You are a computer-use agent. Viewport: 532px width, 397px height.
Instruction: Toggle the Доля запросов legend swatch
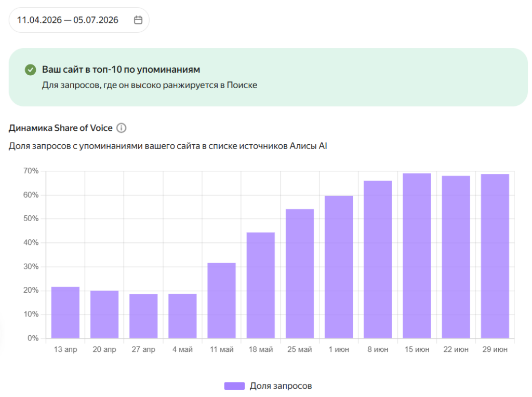point(234,386)
